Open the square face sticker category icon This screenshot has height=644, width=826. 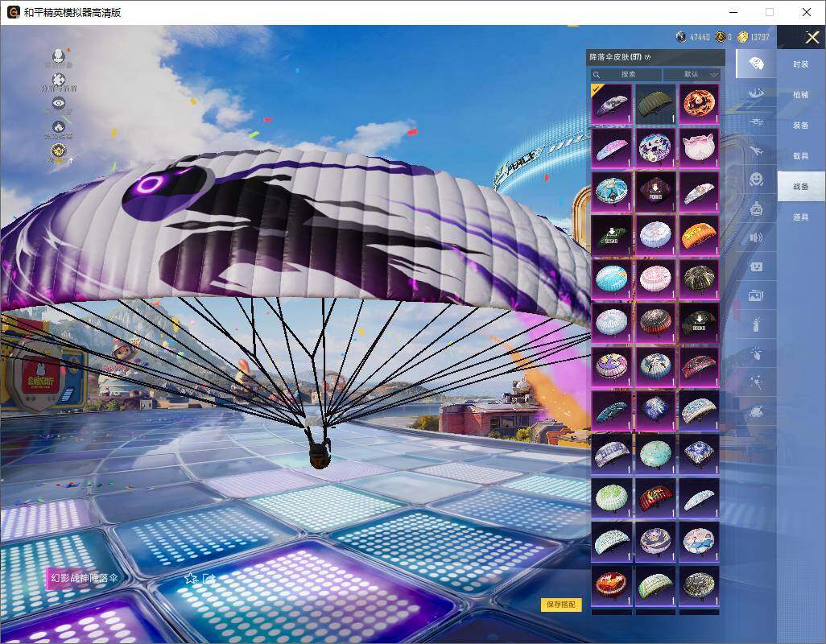(756, 266)
